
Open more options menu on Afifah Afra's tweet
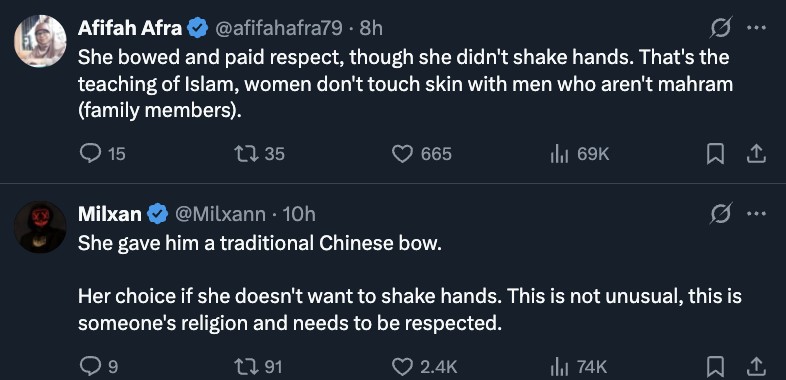[756, 28]
